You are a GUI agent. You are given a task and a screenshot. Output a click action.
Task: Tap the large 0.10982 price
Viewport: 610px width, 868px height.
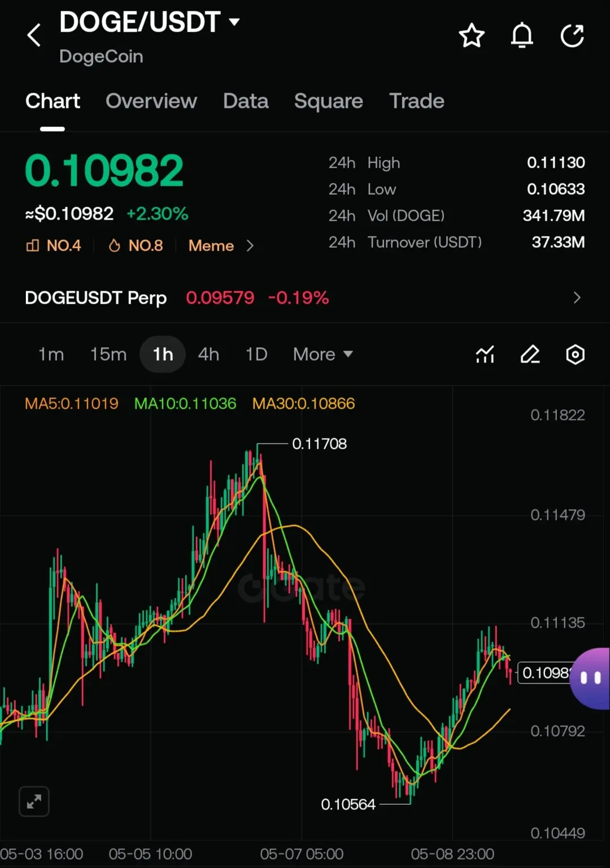[x=104, y=170]
